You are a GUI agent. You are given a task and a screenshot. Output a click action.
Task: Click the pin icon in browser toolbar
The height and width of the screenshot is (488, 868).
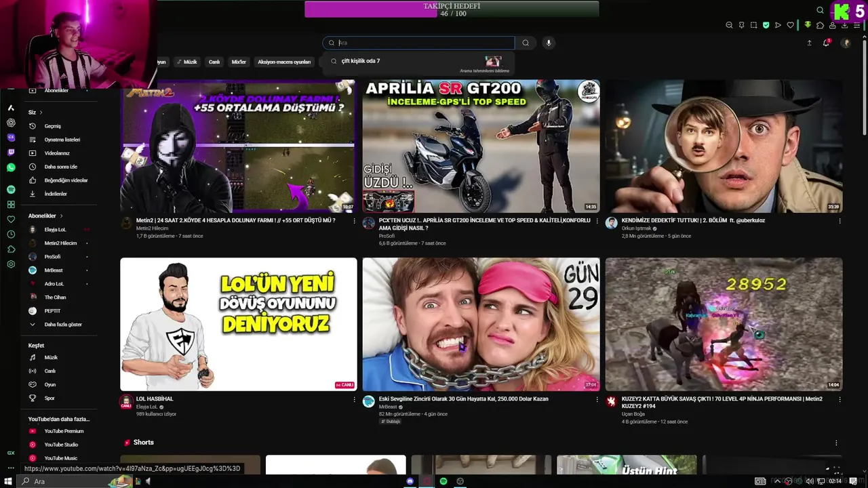741,25
